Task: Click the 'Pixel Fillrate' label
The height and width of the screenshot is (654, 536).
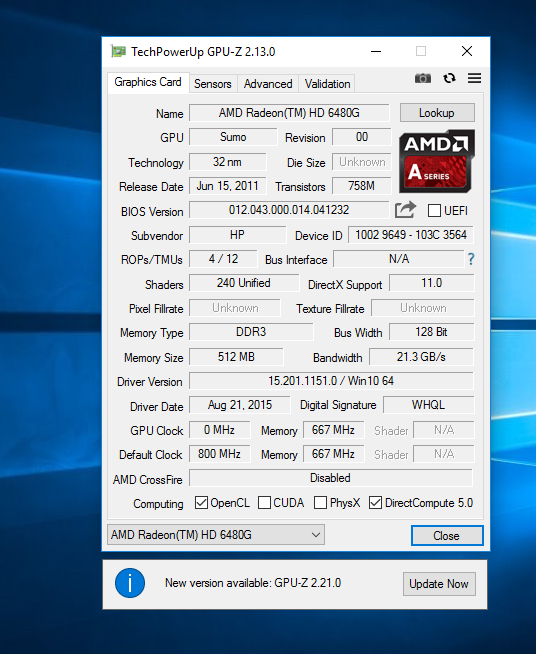Action: pos(156,309)
